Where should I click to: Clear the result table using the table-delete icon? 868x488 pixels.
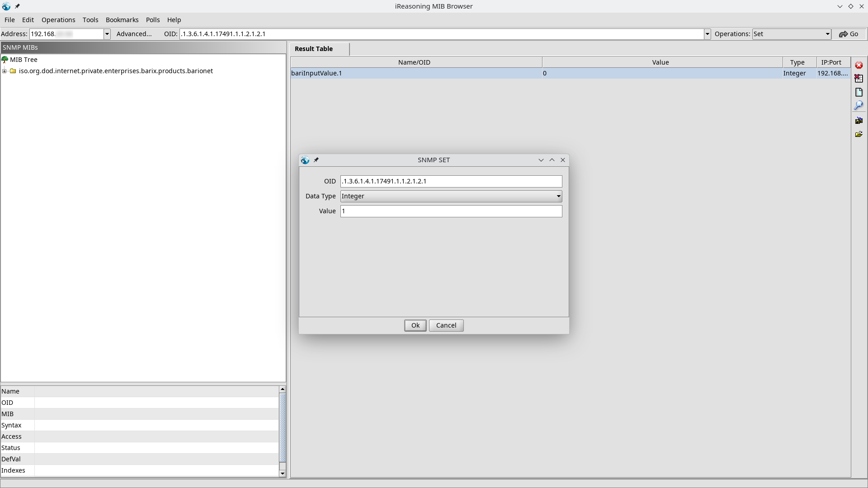tap(859, 78)
